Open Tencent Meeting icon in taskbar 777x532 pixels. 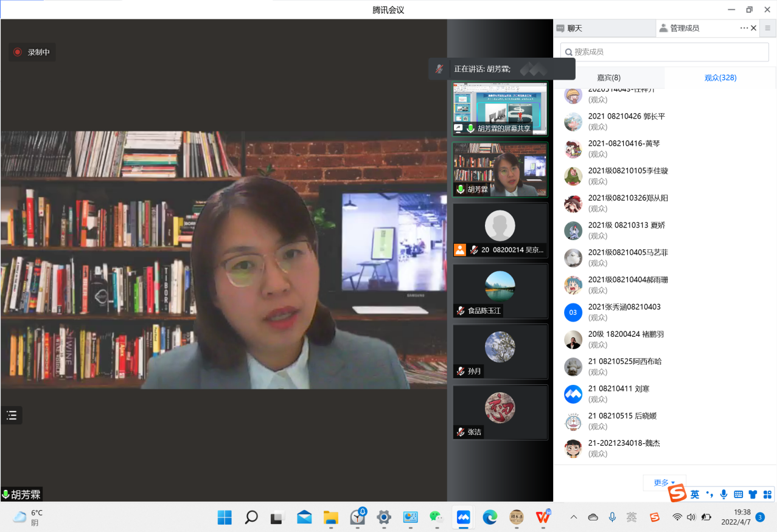pyautogui.click(x=462, y=517)
